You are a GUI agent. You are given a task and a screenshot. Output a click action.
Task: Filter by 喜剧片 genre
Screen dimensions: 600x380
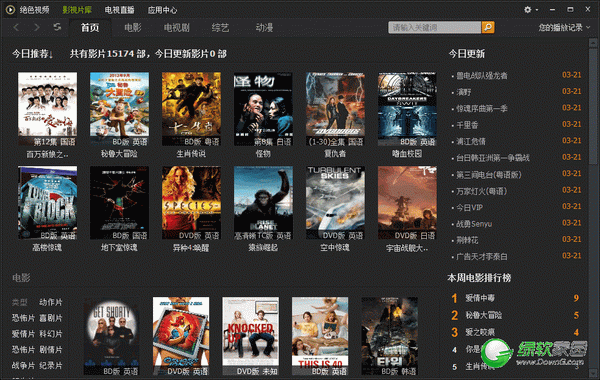point(51,318)
